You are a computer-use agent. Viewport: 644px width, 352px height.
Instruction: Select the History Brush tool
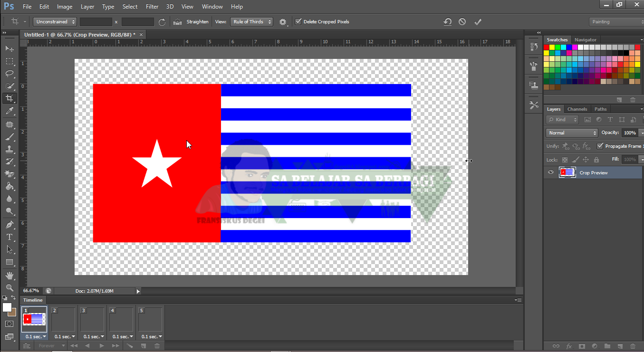click(10, 162)
